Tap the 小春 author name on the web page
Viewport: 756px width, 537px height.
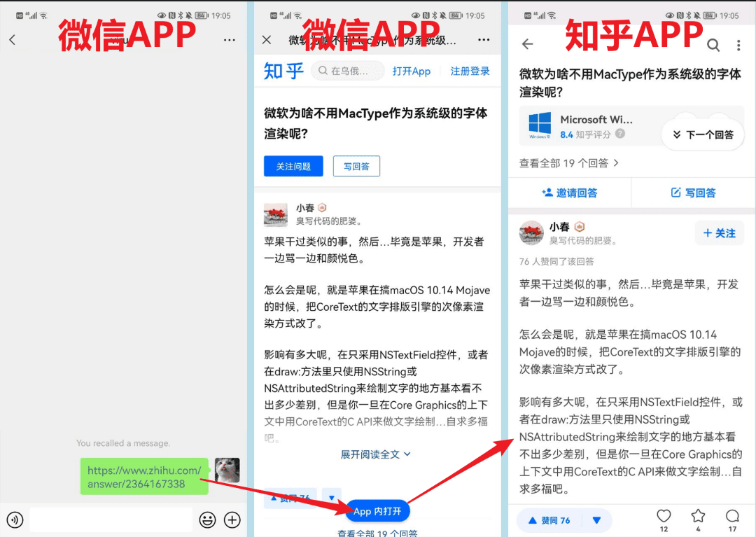coord(304,208)
